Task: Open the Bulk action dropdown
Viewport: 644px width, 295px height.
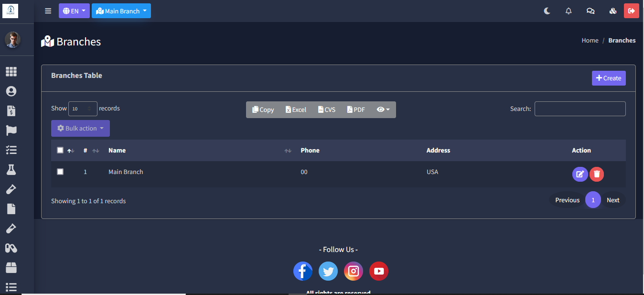Action: click(x=80, y=128)
